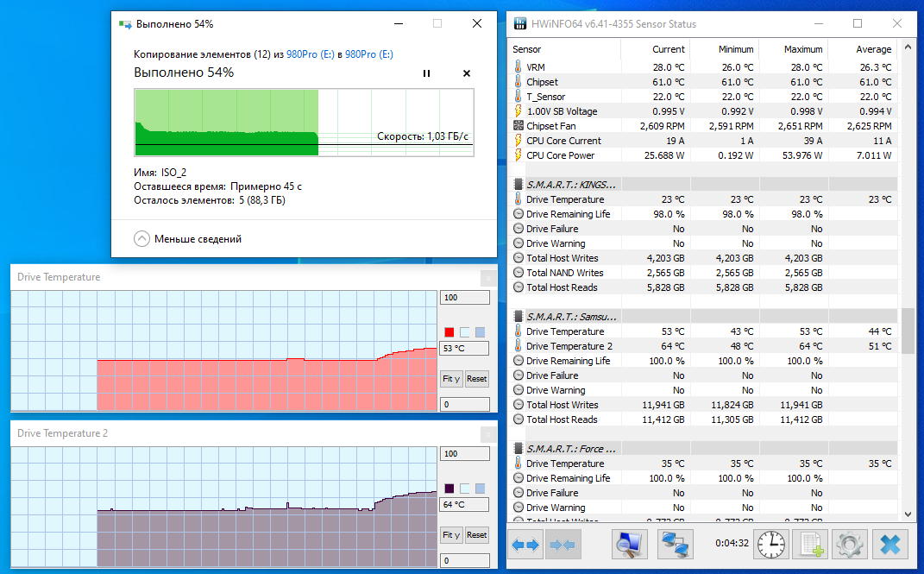The image size is (924, 574).
Task: Select the S.M.A.R.T.: Force ... group row
Action: (x=704, y=449)
